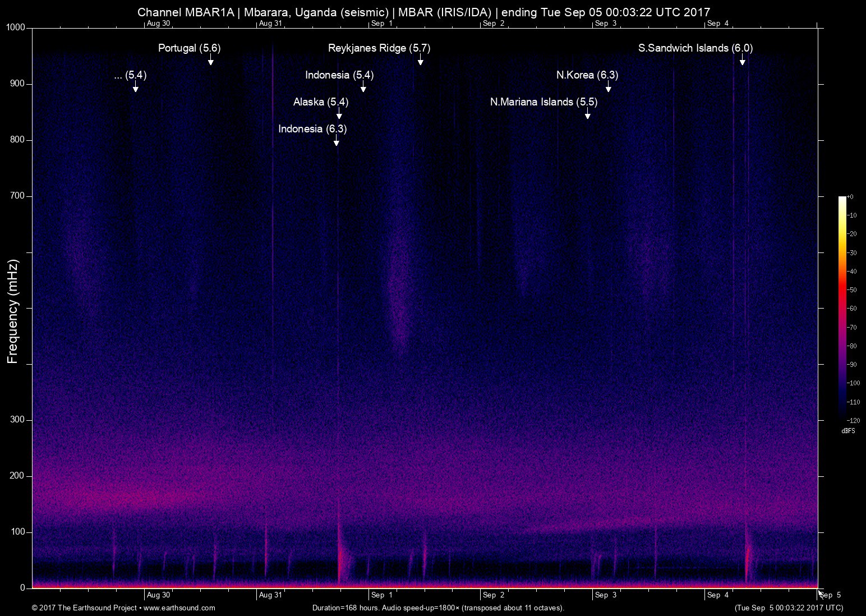Click the S.Sandwich Islands (6.0) arrow marker
This screenshot has height=616, width=866.
tap(742, 61)
